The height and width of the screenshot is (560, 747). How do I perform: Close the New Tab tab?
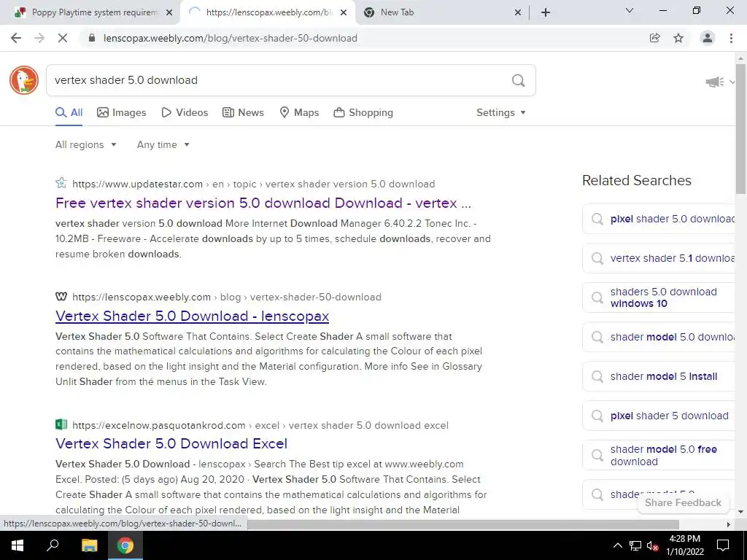click(x=518, y=12)
